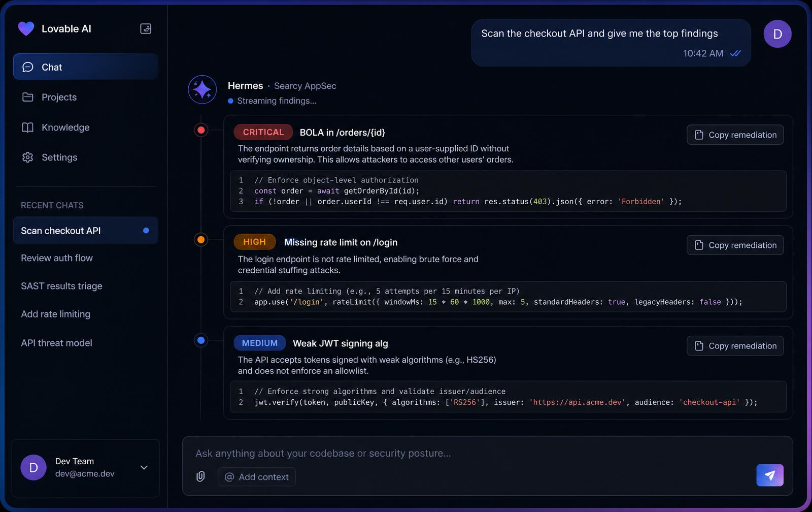Click the 10:42 AM timestamp
812x512 pixels.
pyautogui.click(x=703, y=53)
